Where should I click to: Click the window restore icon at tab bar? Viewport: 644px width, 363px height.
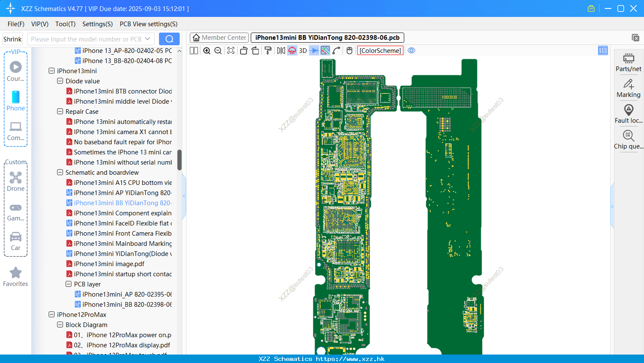click(635, 38)
